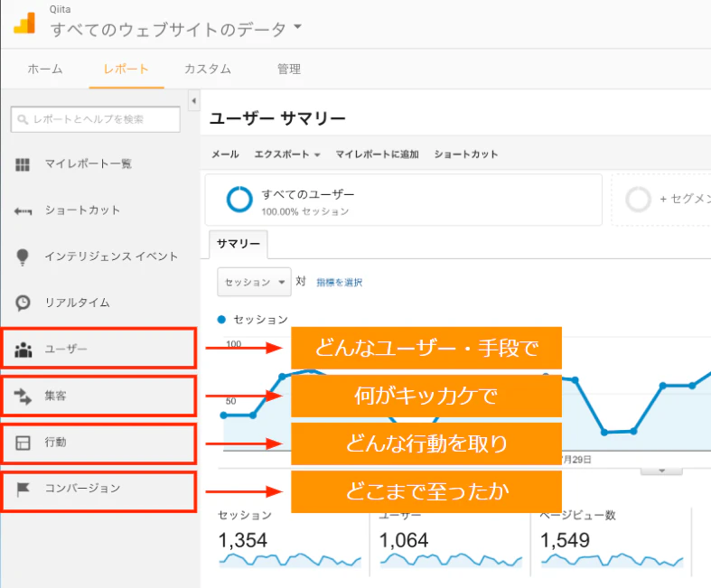The width and height of the screenshot is (711, 588).
Task: Click the セッション sparkline chart
Action: 290,560
